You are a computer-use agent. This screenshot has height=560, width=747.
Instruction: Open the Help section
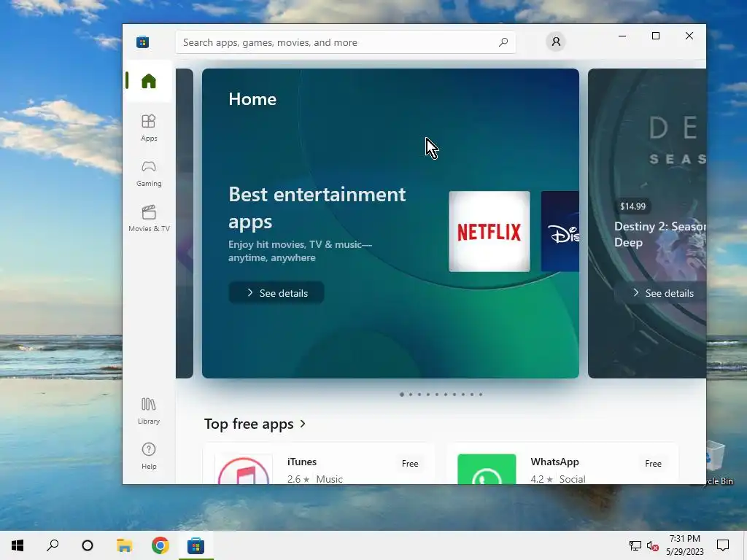point(149,456)
